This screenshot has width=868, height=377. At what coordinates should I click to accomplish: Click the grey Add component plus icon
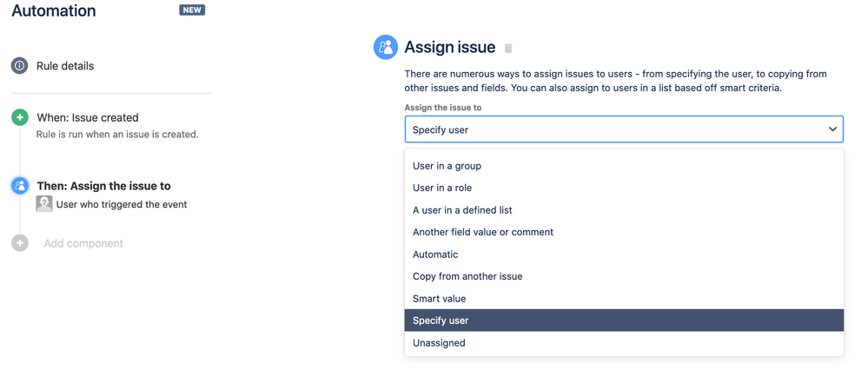pyautogui.click(x=19, y=243)
